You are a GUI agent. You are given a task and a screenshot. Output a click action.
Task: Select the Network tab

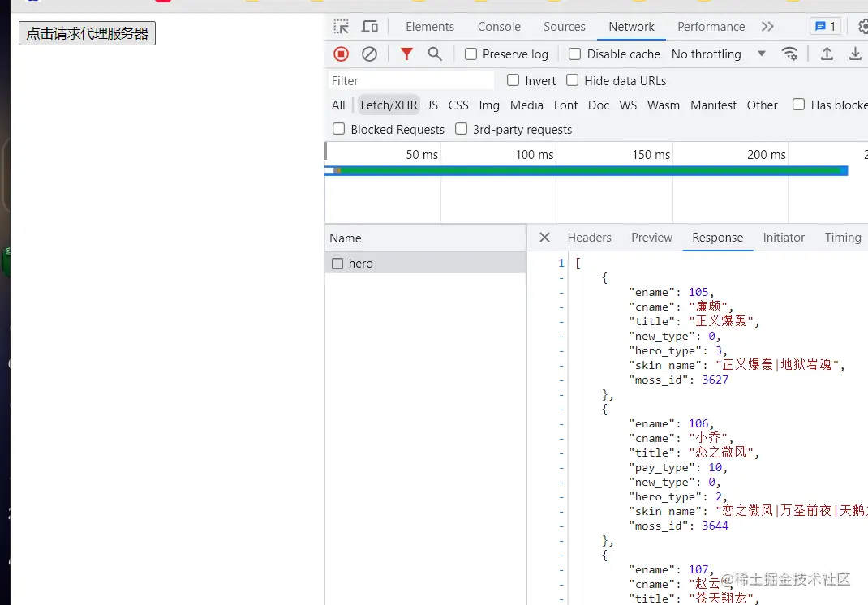coord(631,27)
